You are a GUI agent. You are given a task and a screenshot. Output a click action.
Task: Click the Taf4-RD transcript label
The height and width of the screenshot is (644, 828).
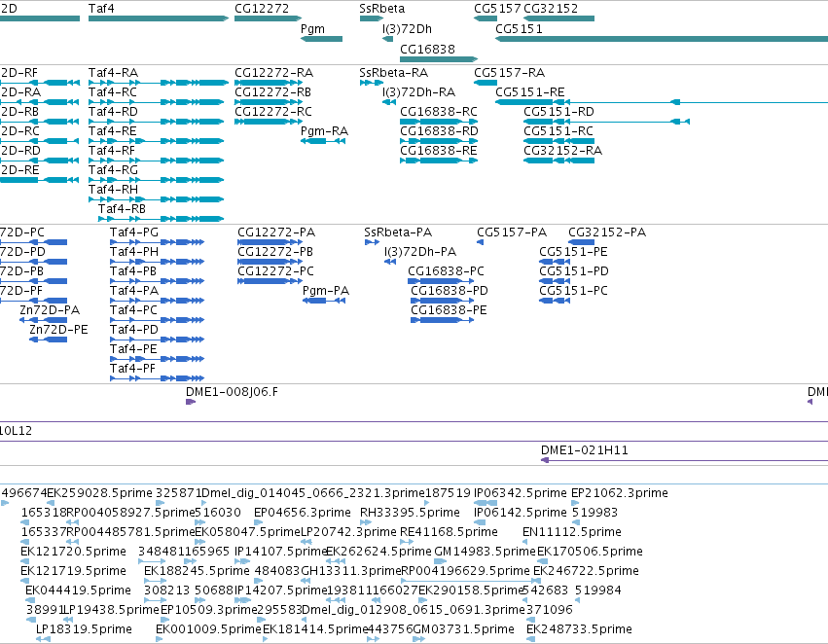click(113, 112)
